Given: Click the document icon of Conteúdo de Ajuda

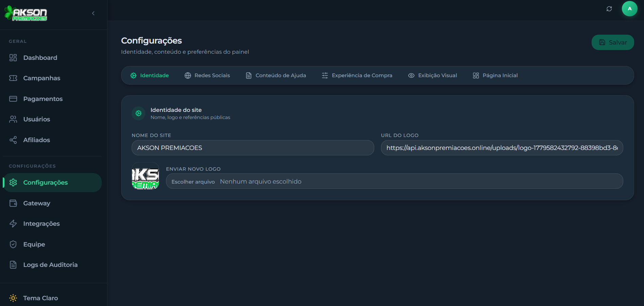Looking at the screenshot, I should click(x=249, y=75).
